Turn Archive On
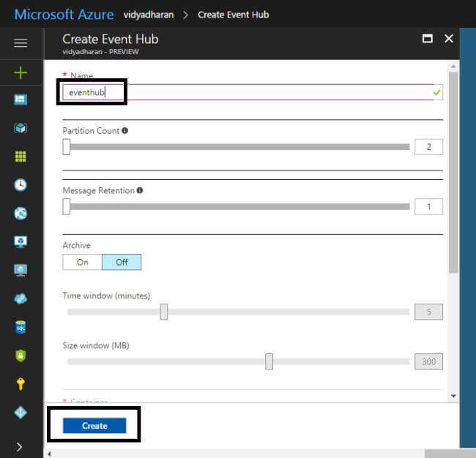 click(x=82, y=262)
